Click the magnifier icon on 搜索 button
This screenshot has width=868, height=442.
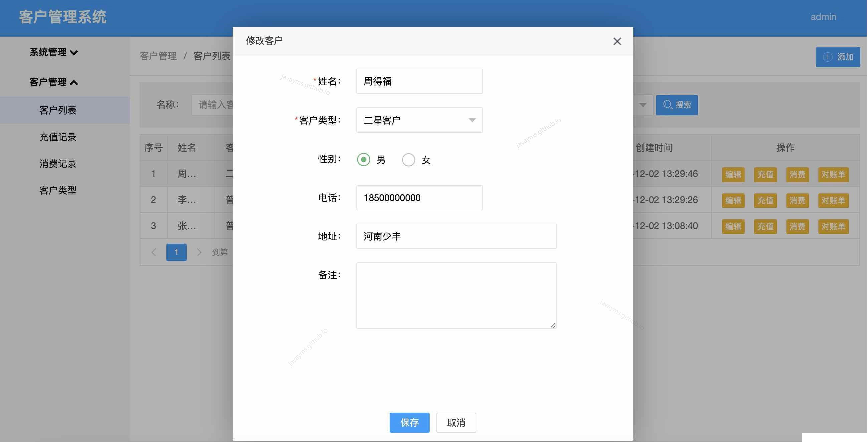click(x=668, y=105)
